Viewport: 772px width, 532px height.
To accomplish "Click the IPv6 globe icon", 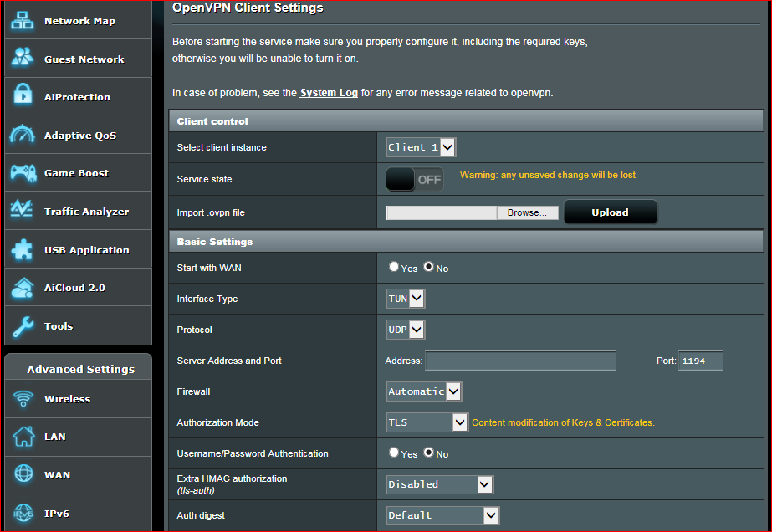I will pos(23,513).
